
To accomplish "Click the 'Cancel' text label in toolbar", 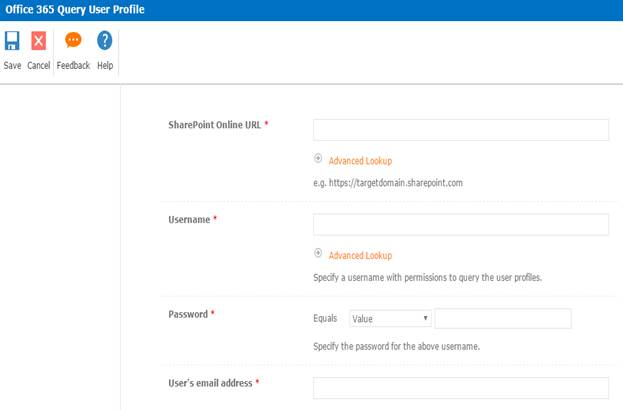I will coord(39,66).
